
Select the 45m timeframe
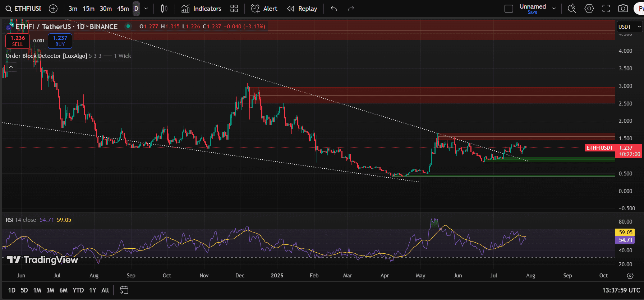(x=123, y=9)
